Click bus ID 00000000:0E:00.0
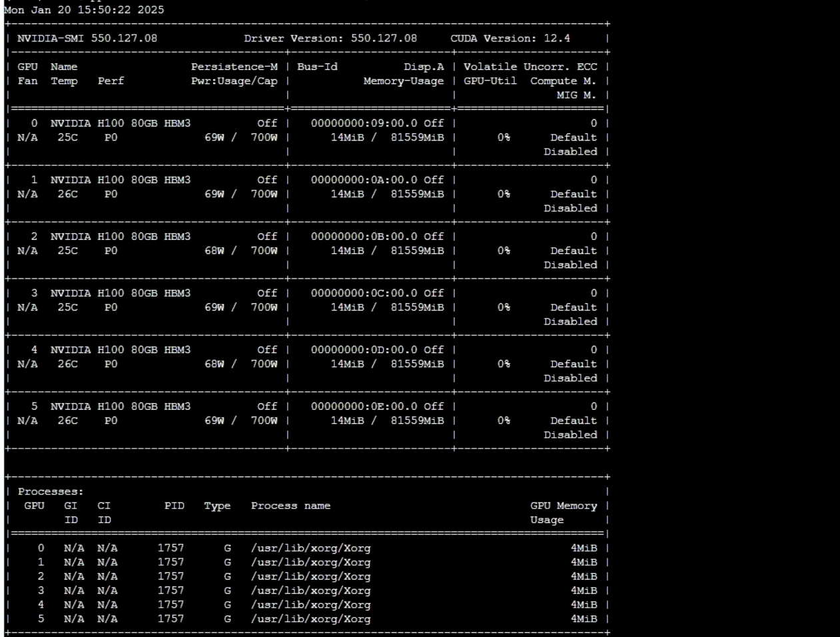 click(x=364, y=406)
